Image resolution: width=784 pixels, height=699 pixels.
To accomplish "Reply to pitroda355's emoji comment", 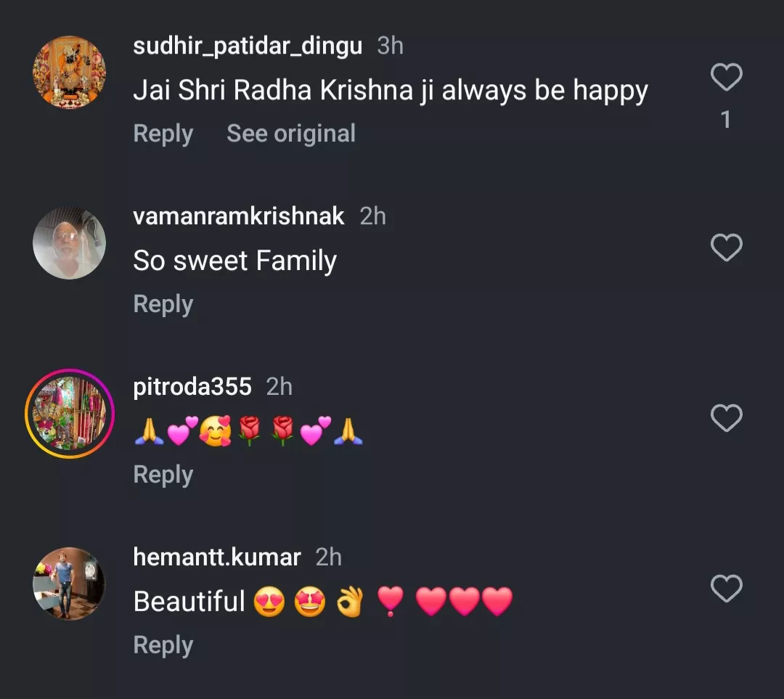I will [163, 475].
